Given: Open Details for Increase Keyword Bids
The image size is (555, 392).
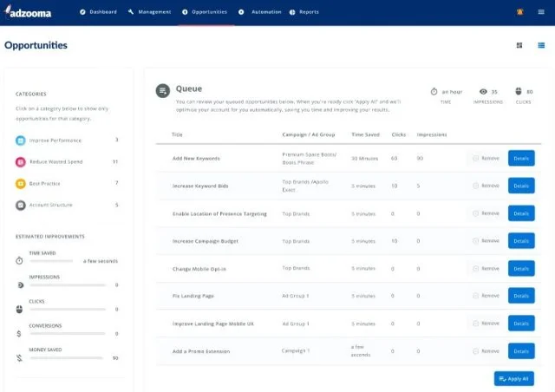Looking at the screenshot, I should (521, 186).
